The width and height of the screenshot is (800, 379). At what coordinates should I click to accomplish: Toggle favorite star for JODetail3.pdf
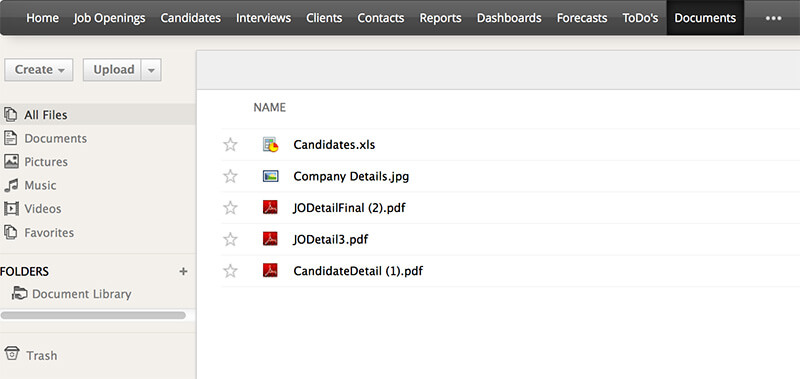pyautogui.click(x=231, y=239)
